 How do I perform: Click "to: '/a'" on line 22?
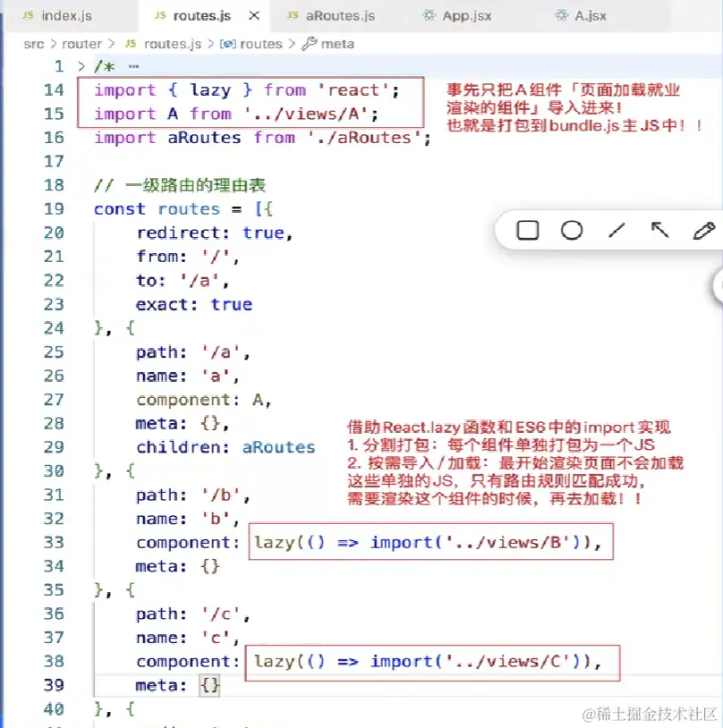(178, 281)
